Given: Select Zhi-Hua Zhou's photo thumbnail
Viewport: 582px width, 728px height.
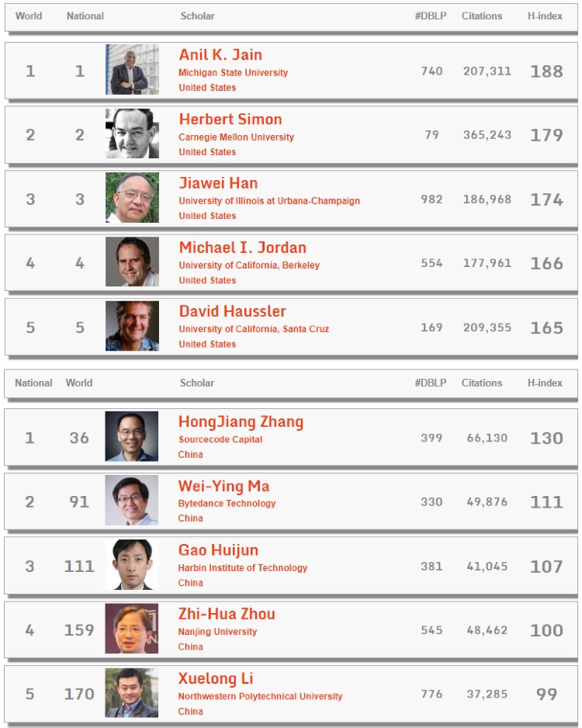Looking at the screenshot, I should (x=132, y=629).
